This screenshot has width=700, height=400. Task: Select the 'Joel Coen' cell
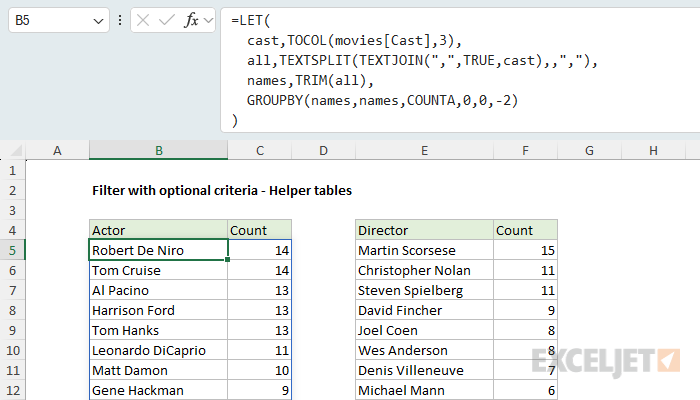(x=425, y=330)
